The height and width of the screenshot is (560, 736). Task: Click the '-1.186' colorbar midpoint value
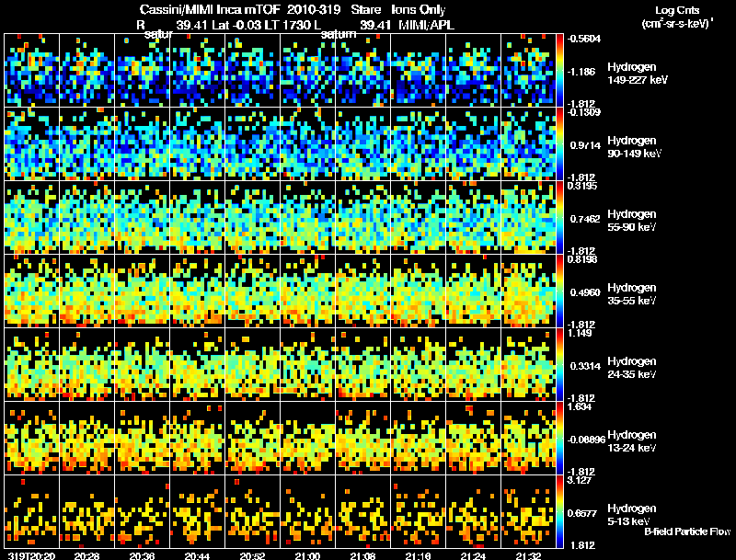tap(581, 72)
